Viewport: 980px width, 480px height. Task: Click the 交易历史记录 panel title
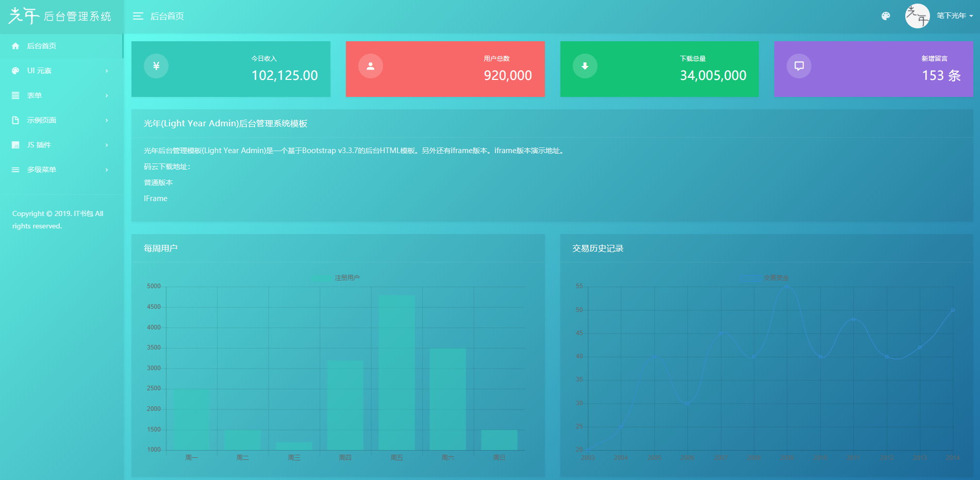click(598, 249)
